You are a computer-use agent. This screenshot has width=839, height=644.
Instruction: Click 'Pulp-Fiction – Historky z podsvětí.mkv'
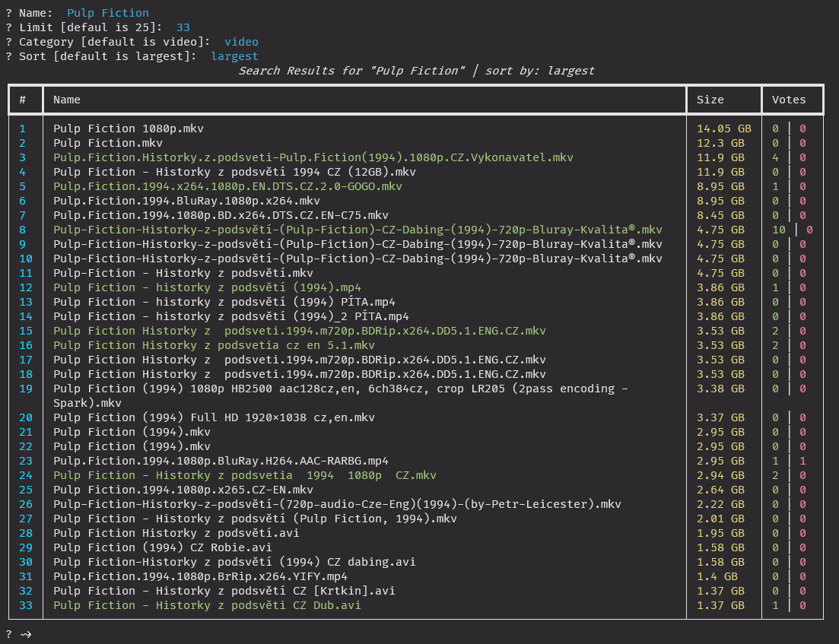tap(183, 273)
